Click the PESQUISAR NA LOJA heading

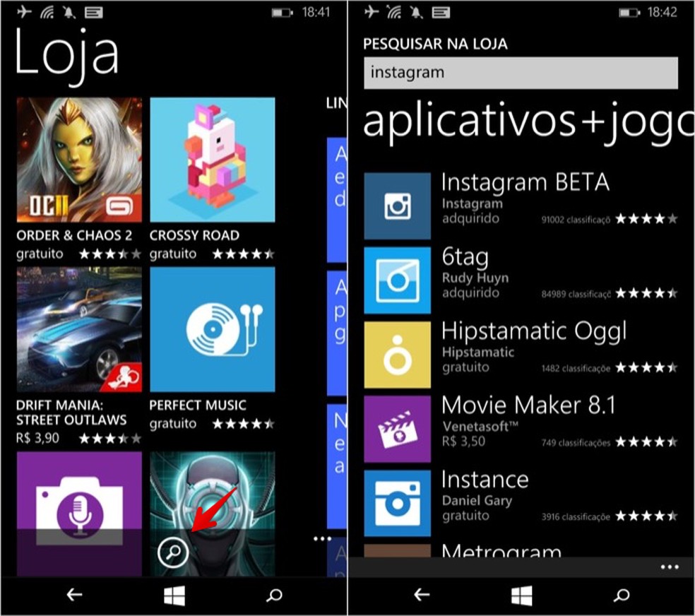click(435, 44)
